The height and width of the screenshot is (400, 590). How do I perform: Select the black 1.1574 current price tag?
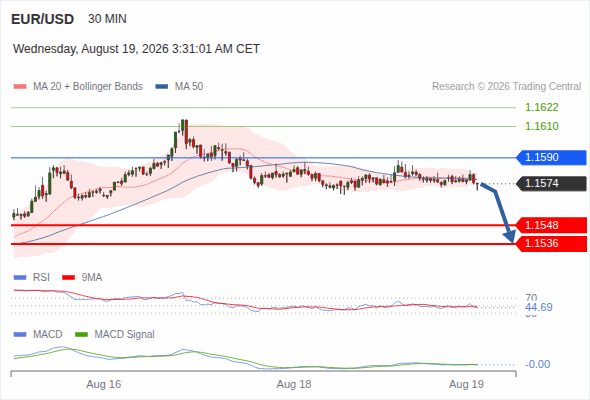coord(551,184)
